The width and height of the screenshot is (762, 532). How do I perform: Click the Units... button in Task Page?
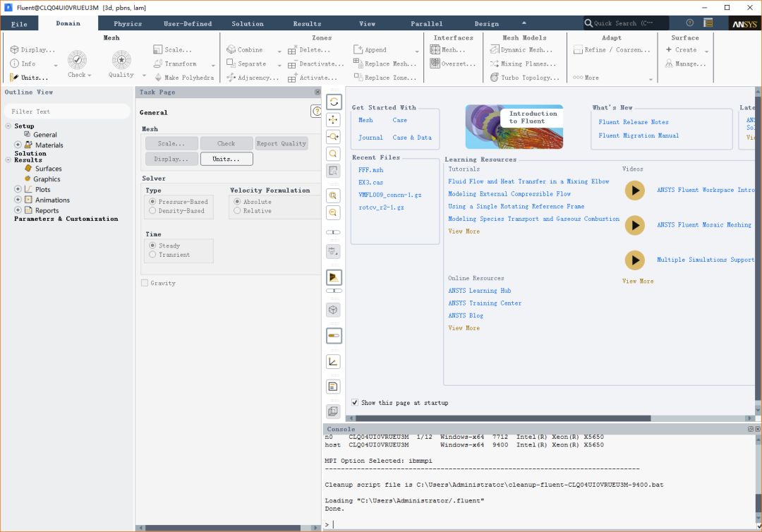(226, 159)
